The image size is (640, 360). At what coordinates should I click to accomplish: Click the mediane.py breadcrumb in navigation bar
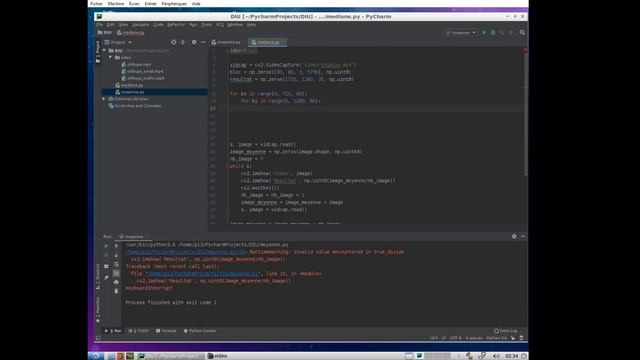pyautogui.click(x=131, y=33)
